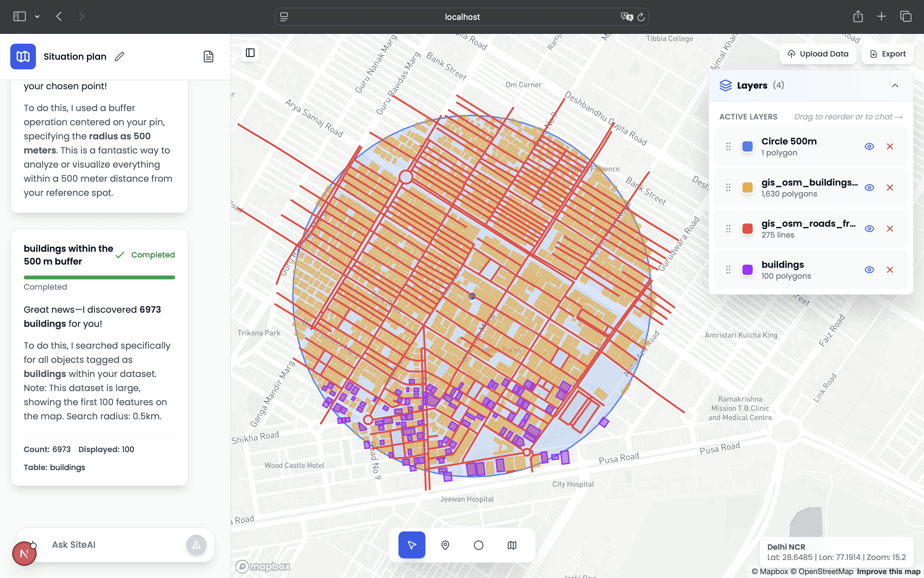Focus the Ask SiteAI input field

click(x=115, y=545)
